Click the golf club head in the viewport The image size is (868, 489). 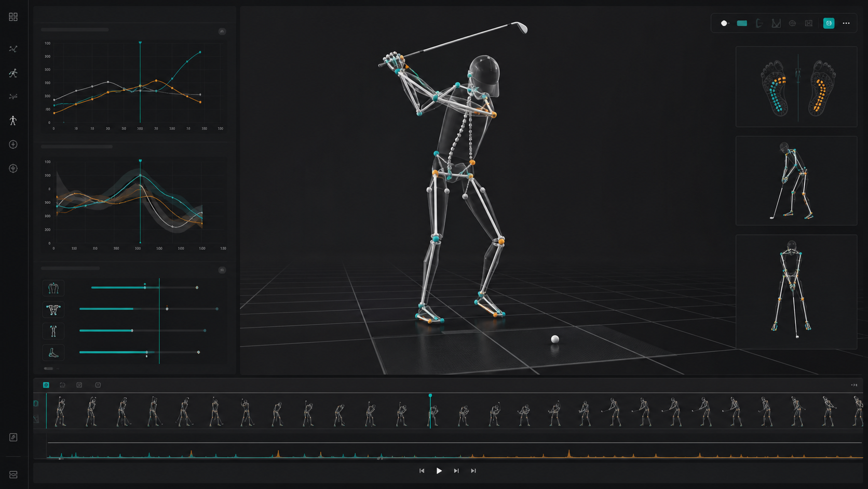(x=520, y=27)
